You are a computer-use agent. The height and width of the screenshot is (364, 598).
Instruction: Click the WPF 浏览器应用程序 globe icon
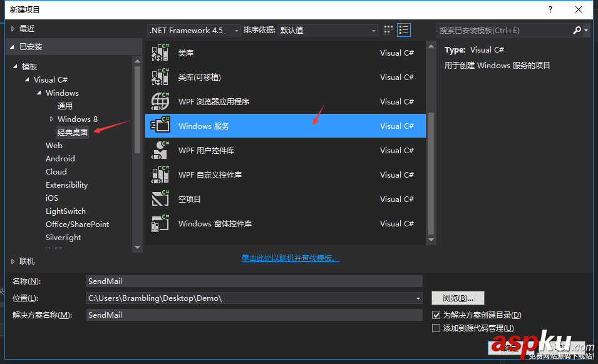coord(160,101)
